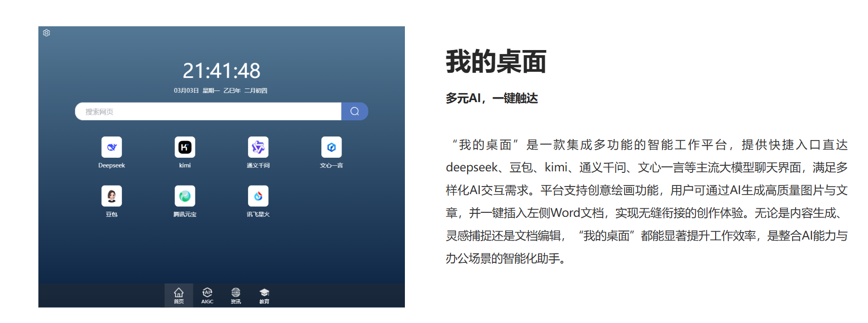
Task: Launch the 腾讯元宝 app icon
Action: pyautogui.click(x=185, y=196)
